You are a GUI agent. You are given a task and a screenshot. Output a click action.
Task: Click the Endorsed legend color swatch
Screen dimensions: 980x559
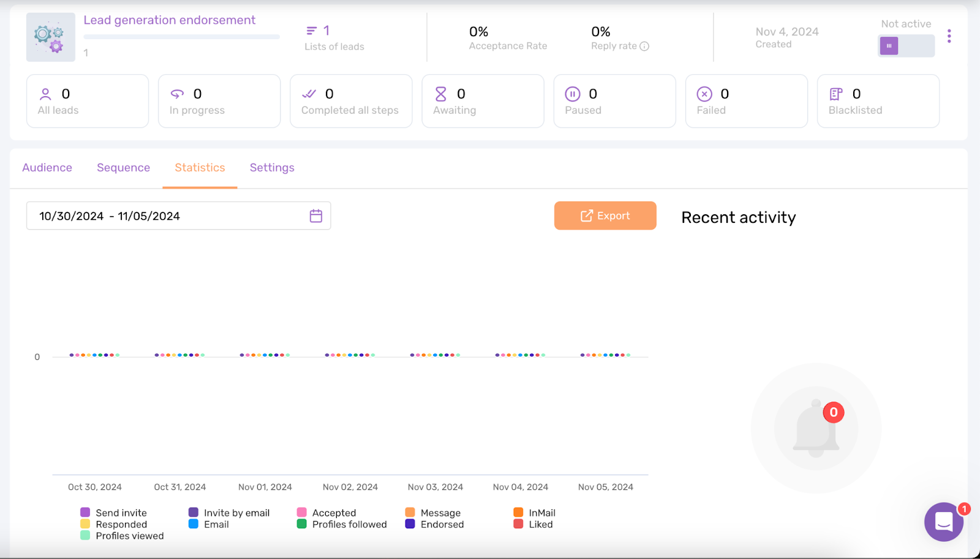(409, 524)
